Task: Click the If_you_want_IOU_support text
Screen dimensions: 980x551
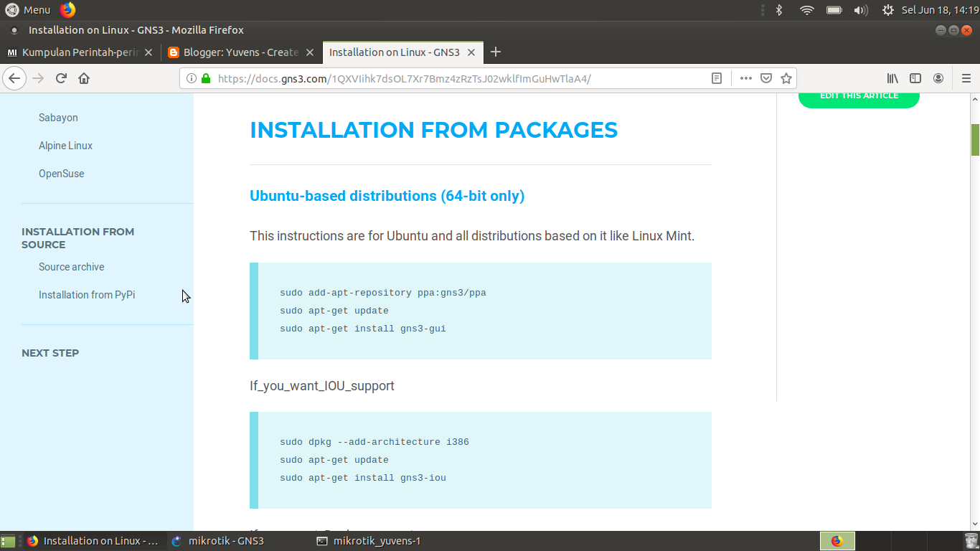Action: tap(322, 386)
